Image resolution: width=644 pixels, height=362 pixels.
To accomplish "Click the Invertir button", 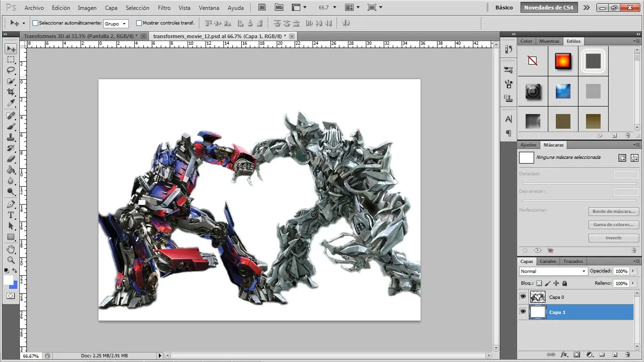I will click(x=613, y=238).
